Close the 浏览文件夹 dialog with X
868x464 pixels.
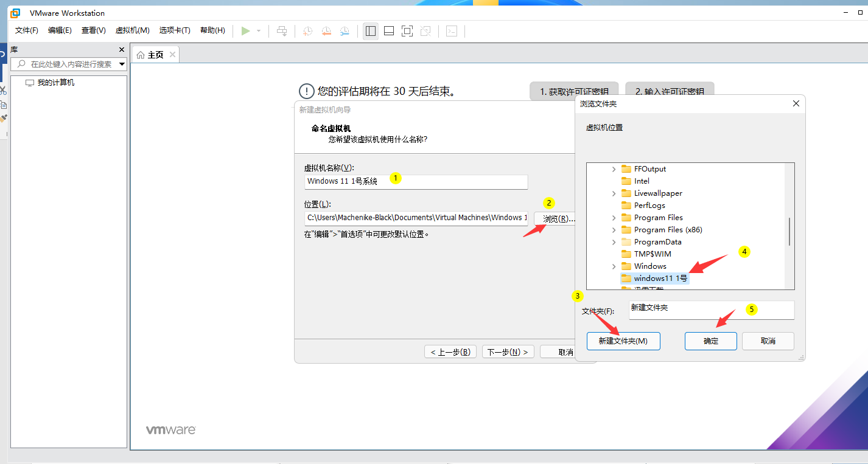796,104
